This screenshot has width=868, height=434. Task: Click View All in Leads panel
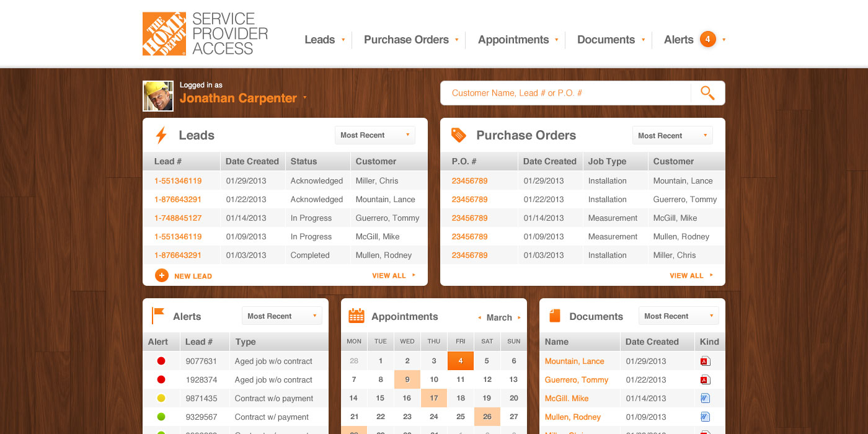click(x=393, y=276)
